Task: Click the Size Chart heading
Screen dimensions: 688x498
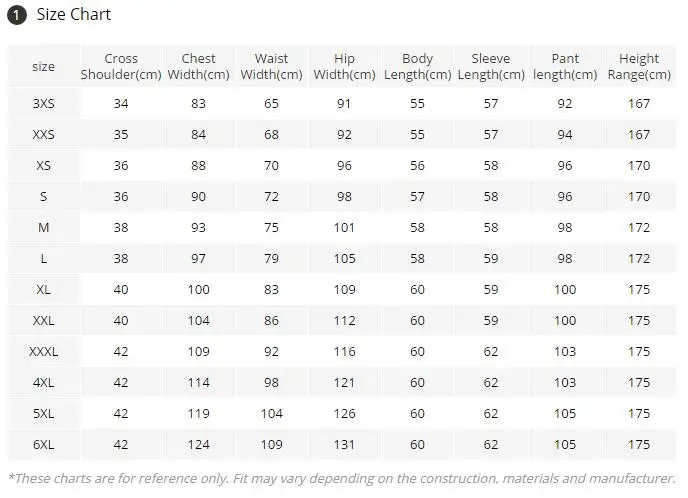Action: [74, 15]
